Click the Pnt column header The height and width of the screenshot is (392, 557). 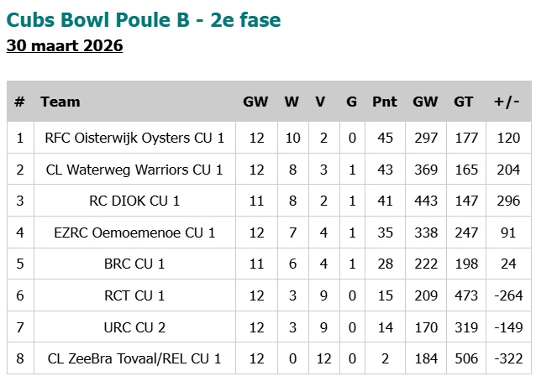[x=385, y=102]
